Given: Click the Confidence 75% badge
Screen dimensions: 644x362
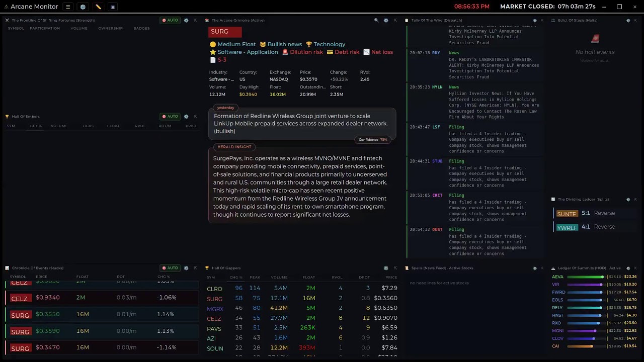Looking at the screenshot, I should click(373, 140).
